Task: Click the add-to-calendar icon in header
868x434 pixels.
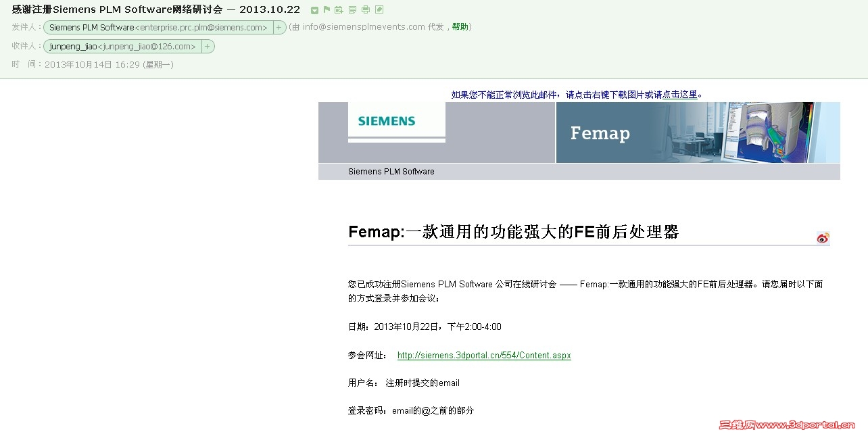Action: [339, 9]
